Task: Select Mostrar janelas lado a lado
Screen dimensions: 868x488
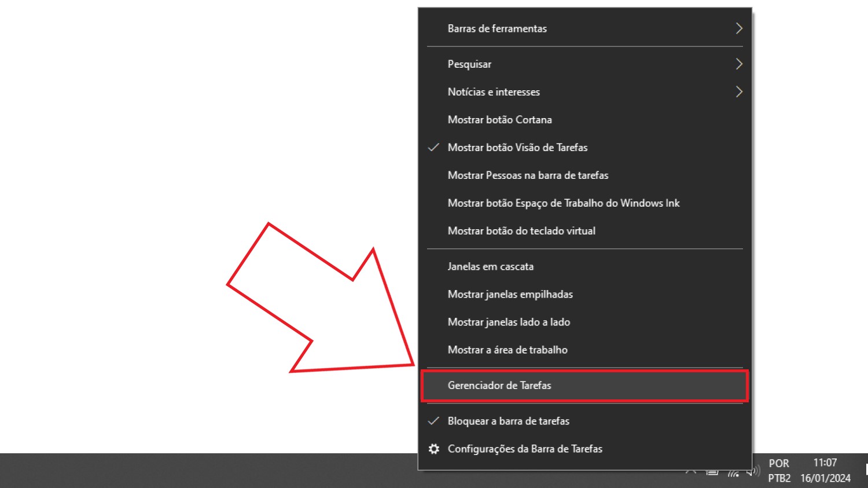Action: point(584,322)
